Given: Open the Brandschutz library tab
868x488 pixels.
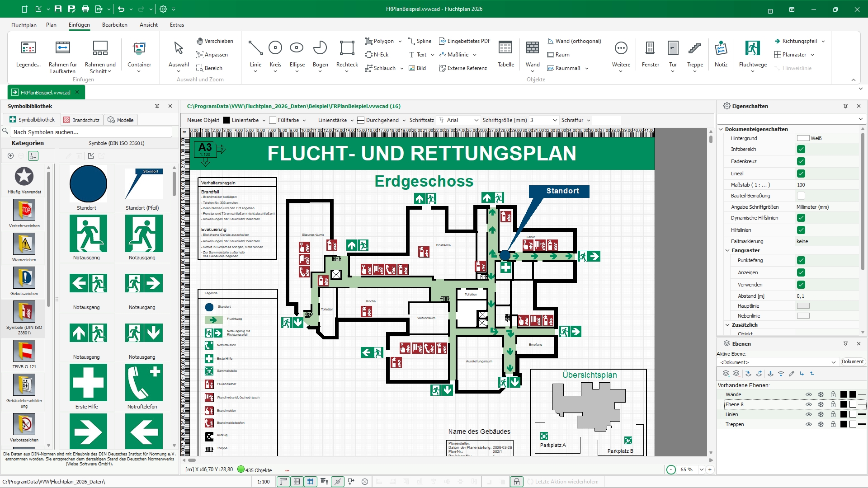Looking at the screenshot, I should point(82,120).
